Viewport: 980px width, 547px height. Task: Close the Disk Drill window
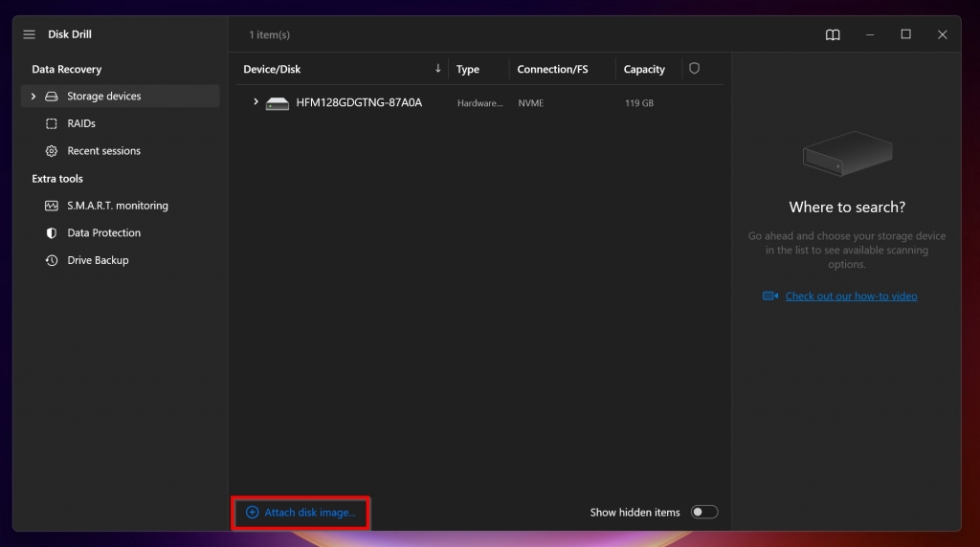coord(942,35)
